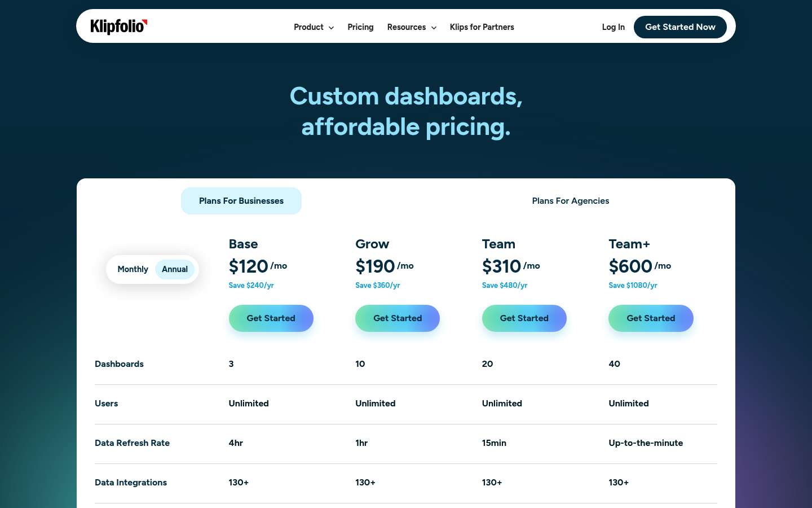Get Started with the Team plan
The width and height of the screenshot is (812, 508).
coord(524,318)
